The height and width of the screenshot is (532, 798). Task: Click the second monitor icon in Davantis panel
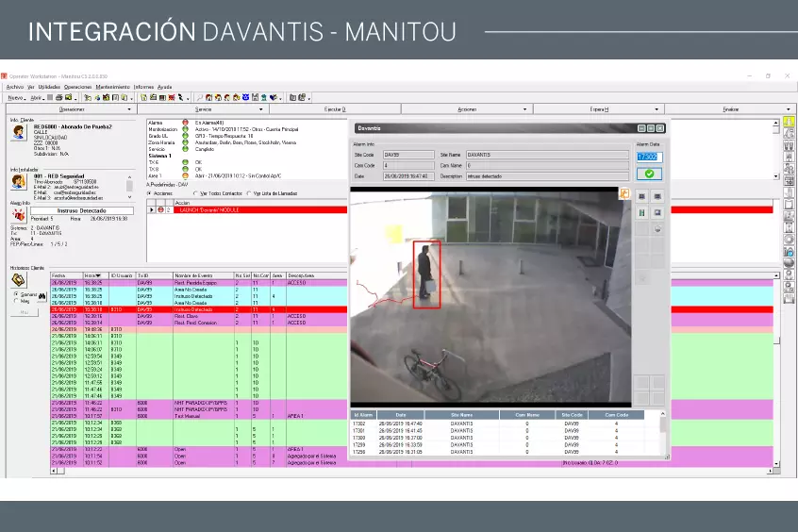pos(657,196)
